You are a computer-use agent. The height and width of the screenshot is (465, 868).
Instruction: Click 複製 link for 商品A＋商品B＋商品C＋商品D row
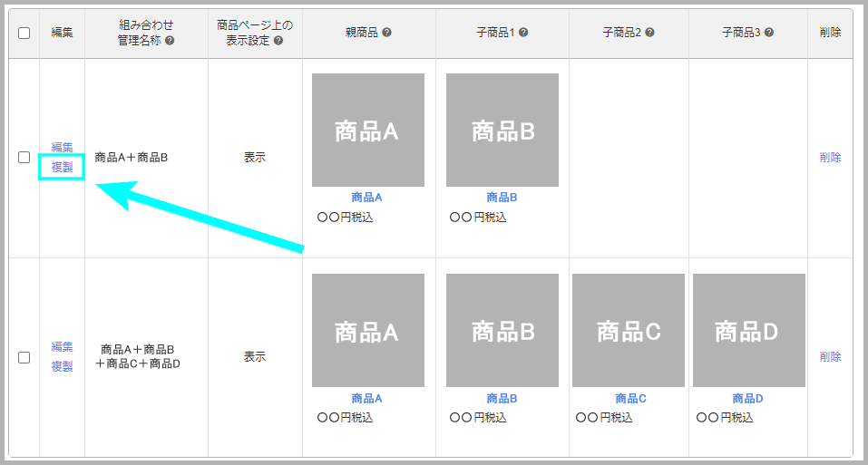pyautogui.click(x=62, y=366)
